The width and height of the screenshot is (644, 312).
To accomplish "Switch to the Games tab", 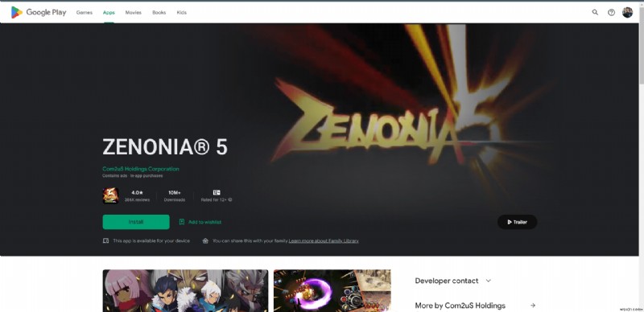I will coord(85,12).
